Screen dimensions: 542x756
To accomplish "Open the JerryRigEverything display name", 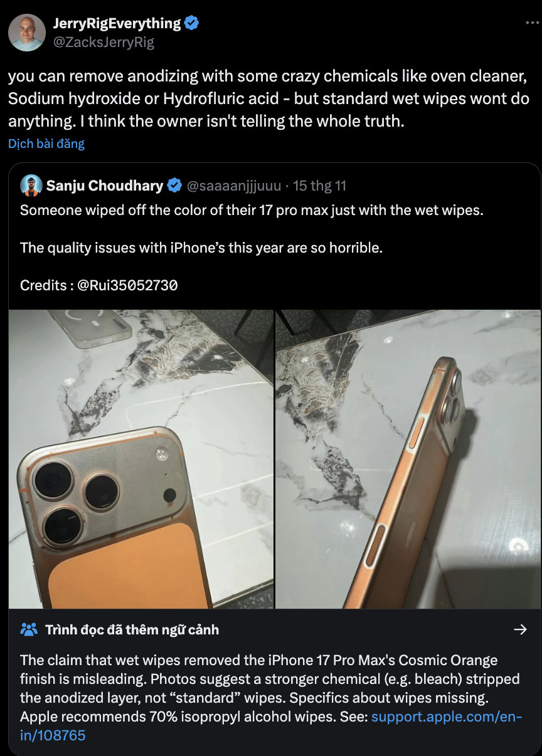I will (117, 24).
